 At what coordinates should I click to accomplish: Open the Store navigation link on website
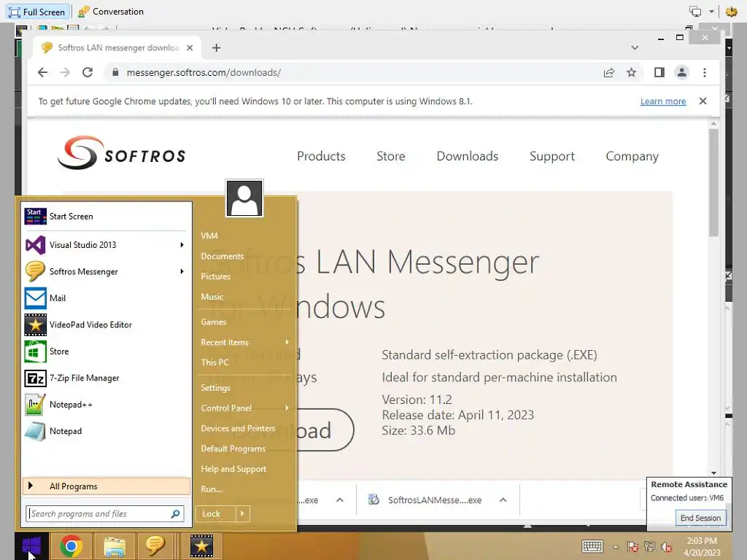(391, 156)
